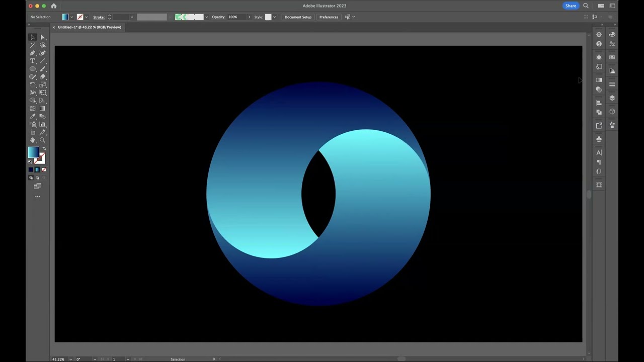Open the artboard navigation dropdown

point(128,359)
